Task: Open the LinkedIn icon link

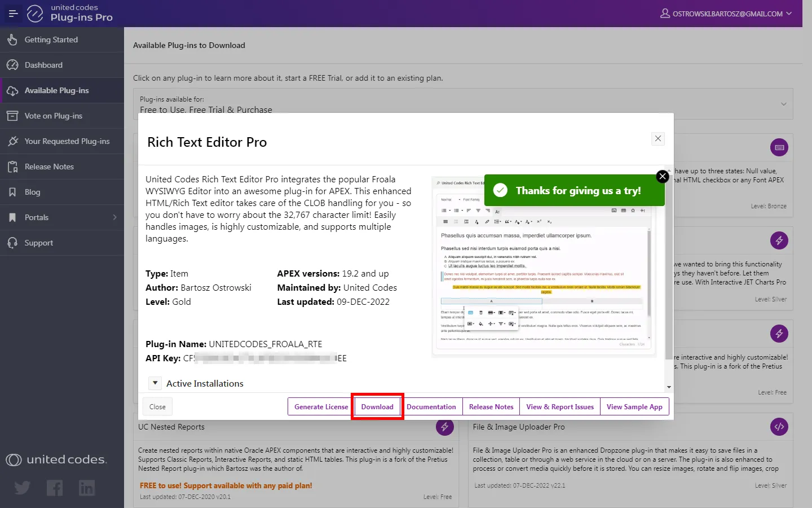Action: point(87,488)
